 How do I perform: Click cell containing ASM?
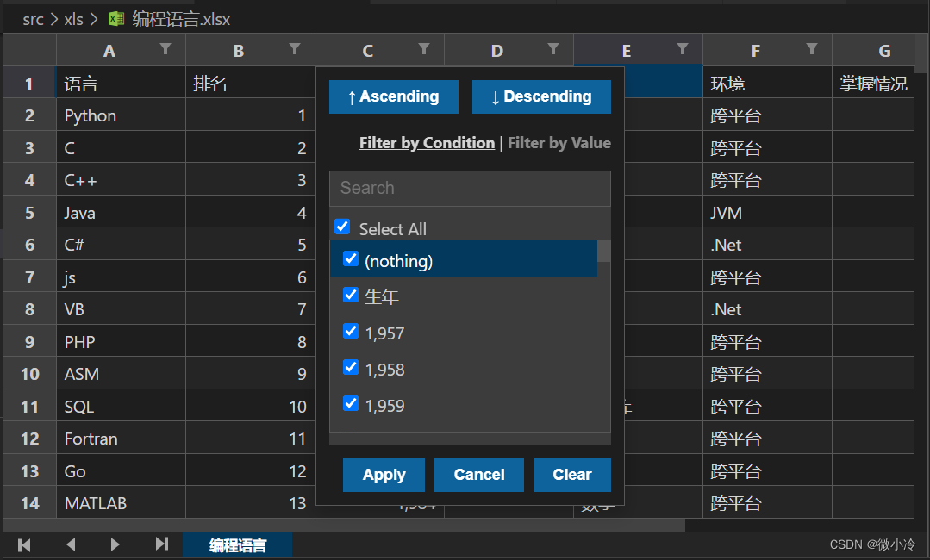click(121, 374)
